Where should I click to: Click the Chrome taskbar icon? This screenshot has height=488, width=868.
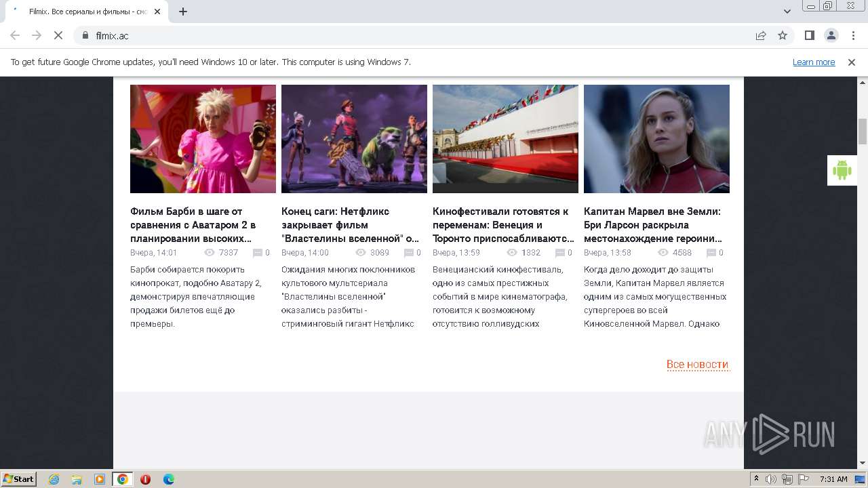pyautogui.click(x=123, y=479)
